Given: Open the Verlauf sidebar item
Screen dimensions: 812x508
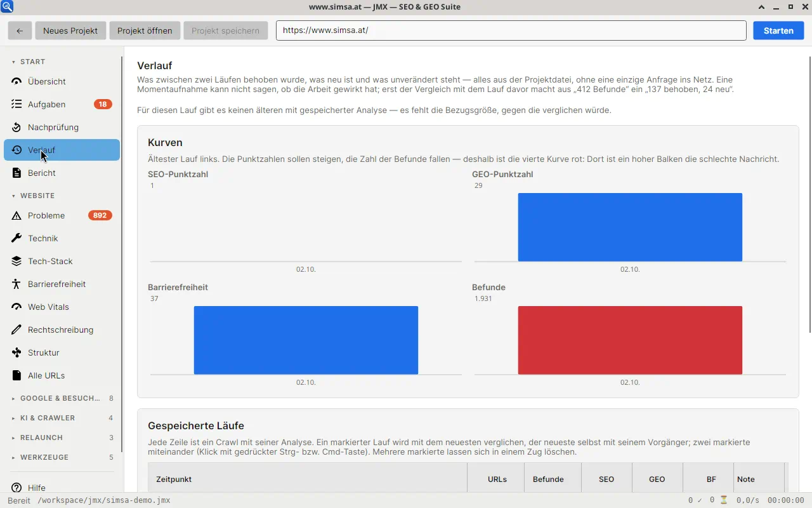Looking at the screenshot, I should pyautogui.click(x=62, y=150).
